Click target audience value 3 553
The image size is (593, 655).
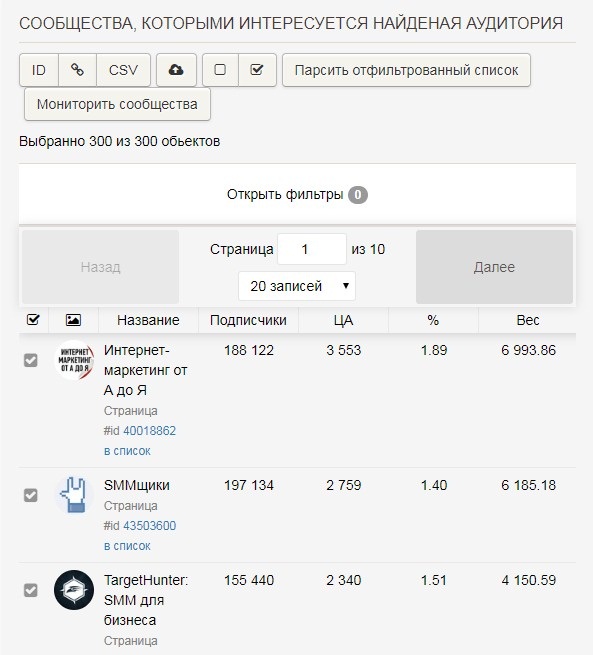click(344, 350)
